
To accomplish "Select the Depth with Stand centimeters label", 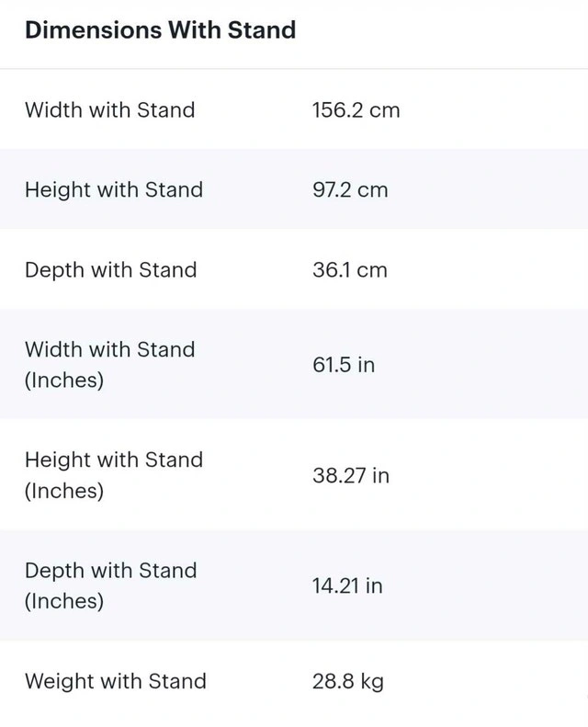I will (110, 270).
